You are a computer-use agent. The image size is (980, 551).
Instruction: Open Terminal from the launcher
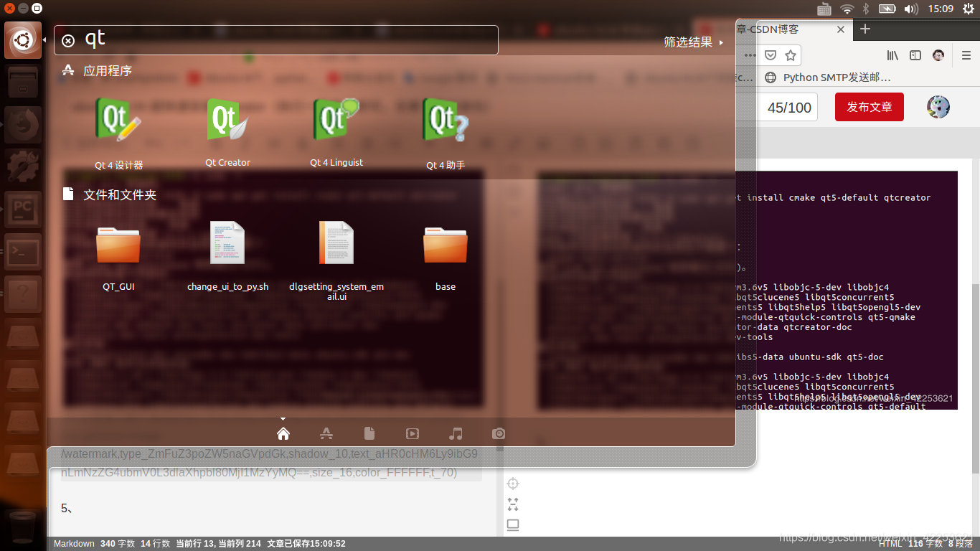tap(23, 252)
